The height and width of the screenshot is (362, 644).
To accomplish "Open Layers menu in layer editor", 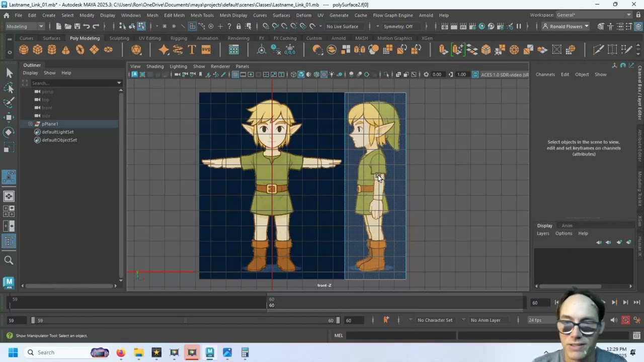I will [543, 233].
